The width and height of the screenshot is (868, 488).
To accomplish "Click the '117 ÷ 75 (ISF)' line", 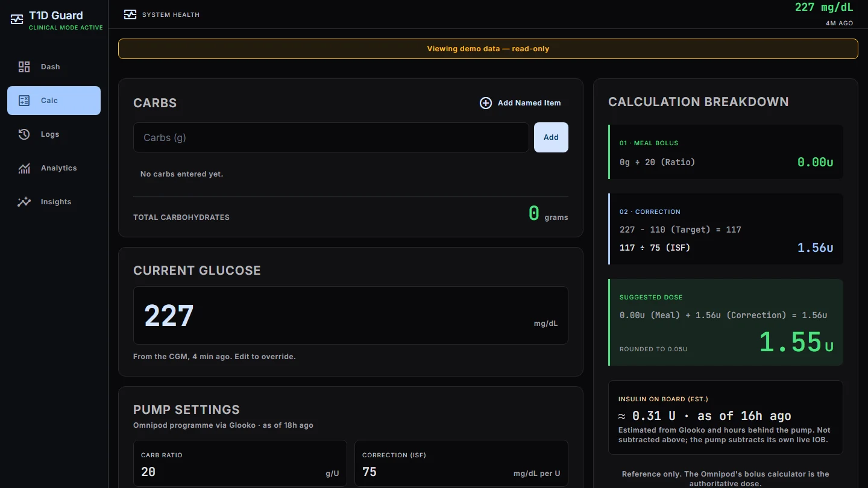I will pos(655,248).
